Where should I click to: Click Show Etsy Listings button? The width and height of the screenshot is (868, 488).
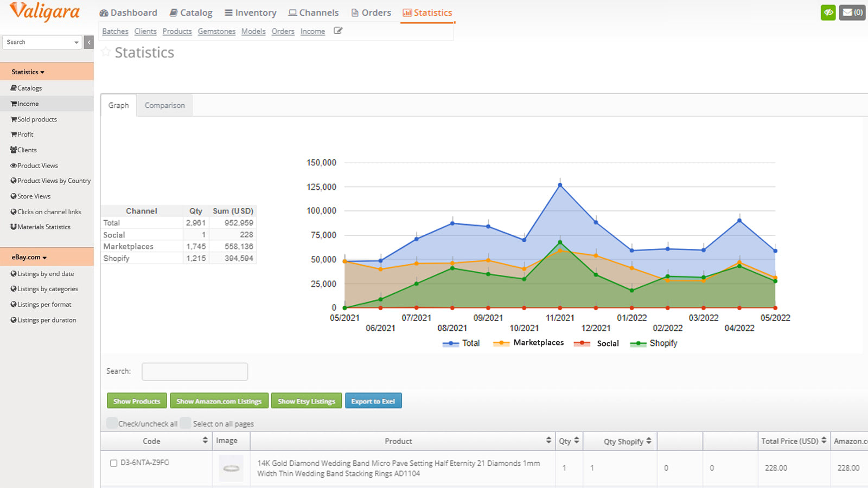click(306, 401)
